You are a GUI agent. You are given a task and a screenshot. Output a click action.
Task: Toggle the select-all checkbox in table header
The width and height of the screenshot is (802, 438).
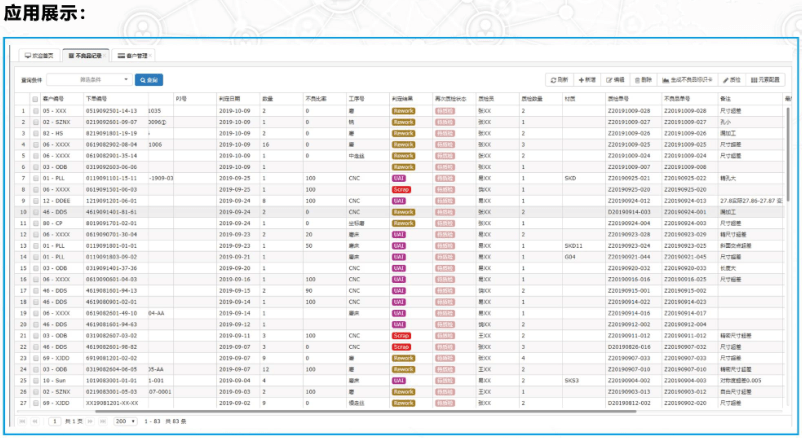pos(35,99)
